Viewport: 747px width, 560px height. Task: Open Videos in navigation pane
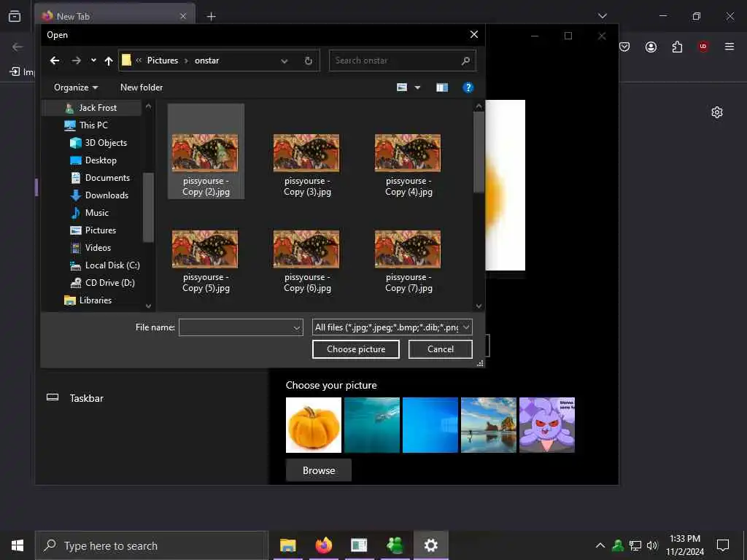click(x=98, y=248)
